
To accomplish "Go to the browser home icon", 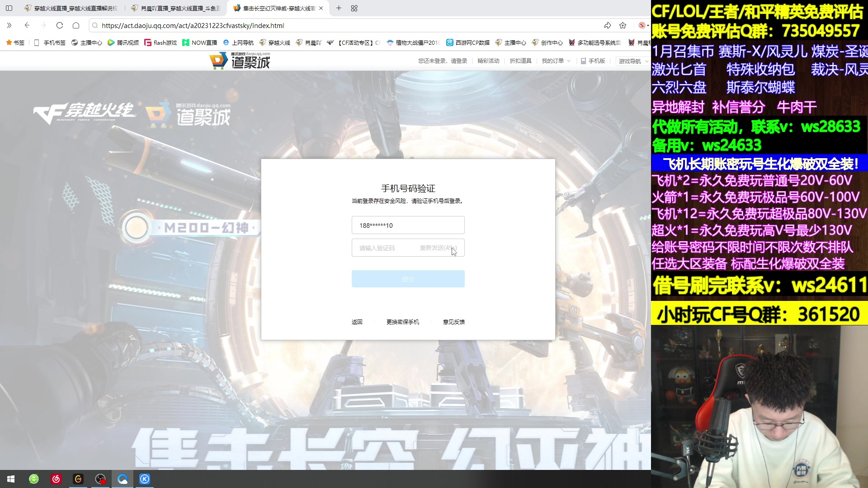I will point(76,25).
